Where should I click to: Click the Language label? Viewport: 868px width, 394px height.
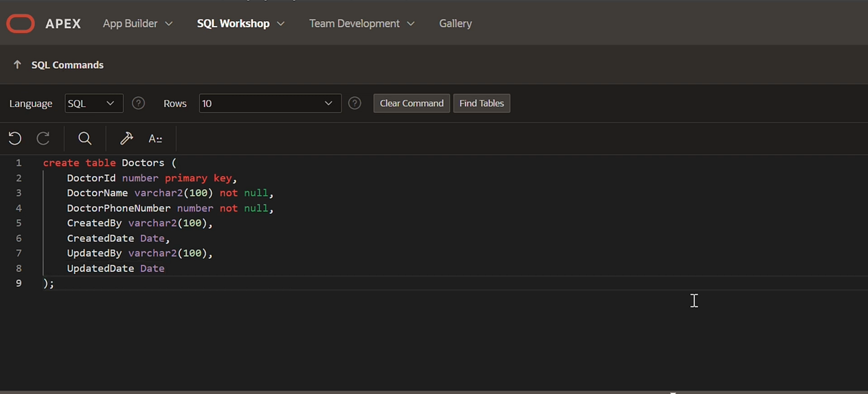tap(31, 103)
